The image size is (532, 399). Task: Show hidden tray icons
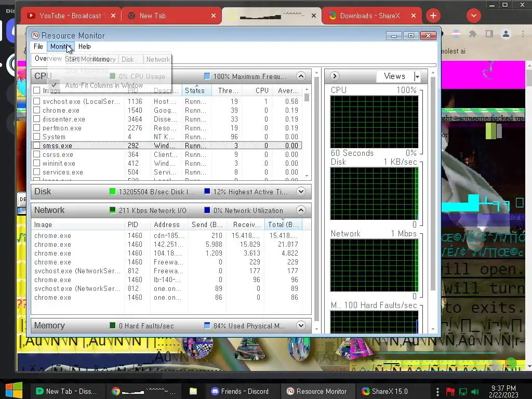[x=437, y=392]
